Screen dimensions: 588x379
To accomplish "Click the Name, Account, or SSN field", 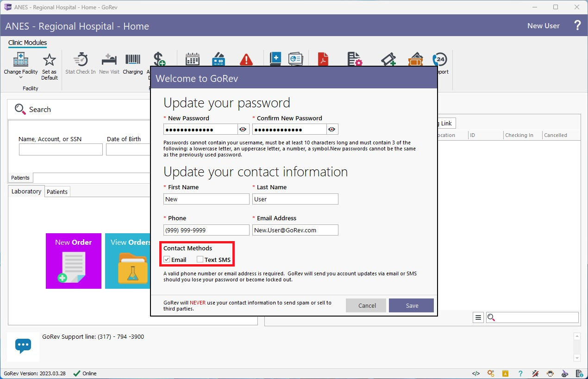I will coord(61,149).
